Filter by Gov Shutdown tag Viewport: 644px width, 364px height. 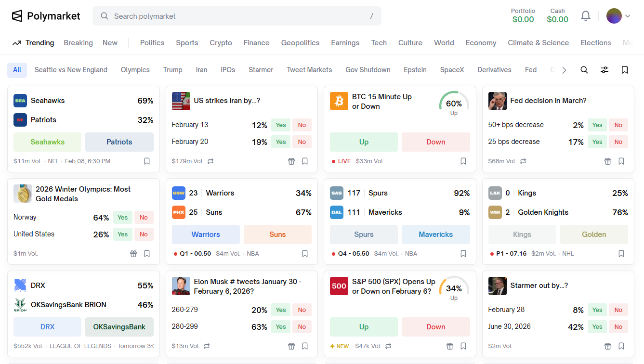click(368, 70)
